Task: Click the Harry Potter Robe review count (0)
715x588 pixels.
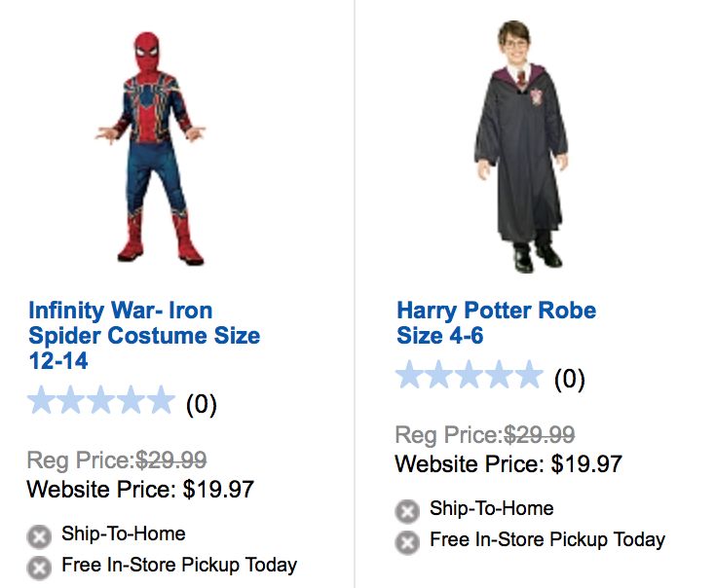Action: point(569,378)
